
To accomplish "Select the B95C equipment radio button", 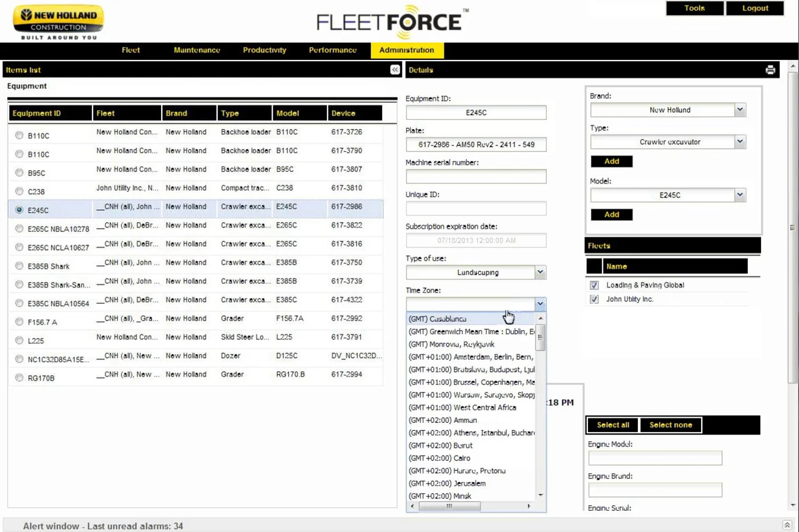I will (19, 173).
